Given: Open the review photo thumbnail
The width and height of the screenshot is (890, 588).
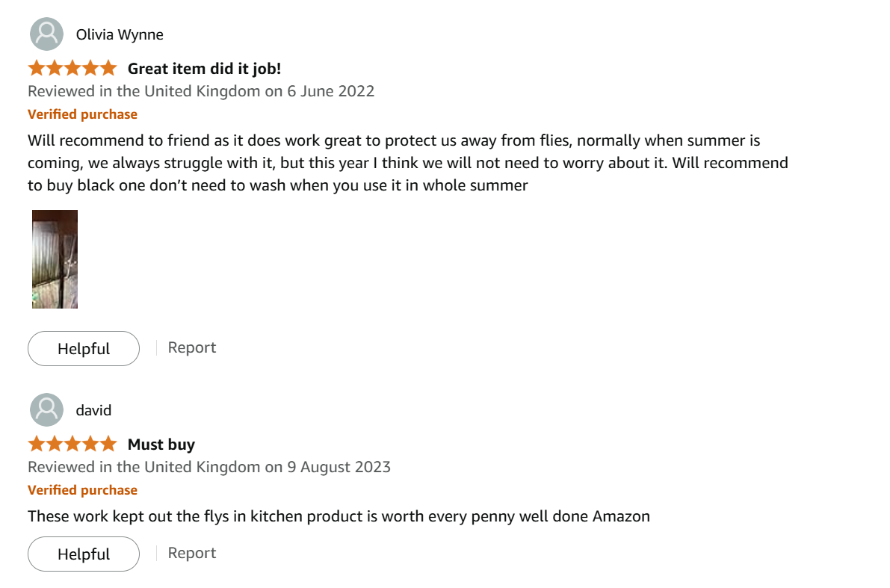Looking at the screenshot, I should click(55, 259).
